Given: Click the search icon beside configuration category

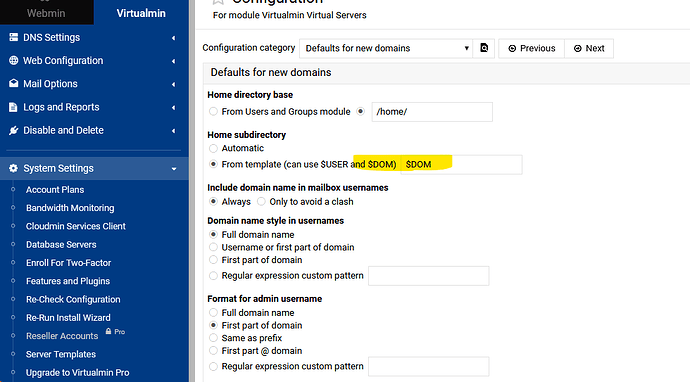Looking at the screenshot, I should pos(484,48).
